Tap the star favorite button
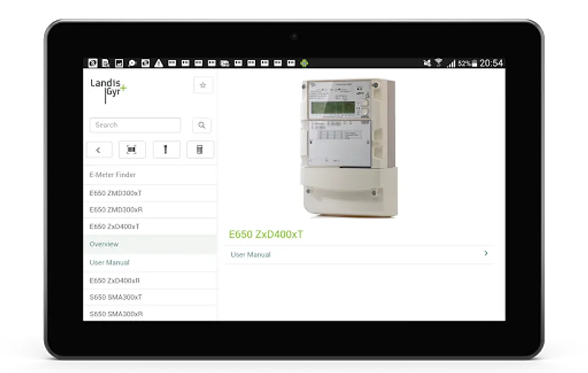Viewport: 588px width, 373px height. pos(203,85)
